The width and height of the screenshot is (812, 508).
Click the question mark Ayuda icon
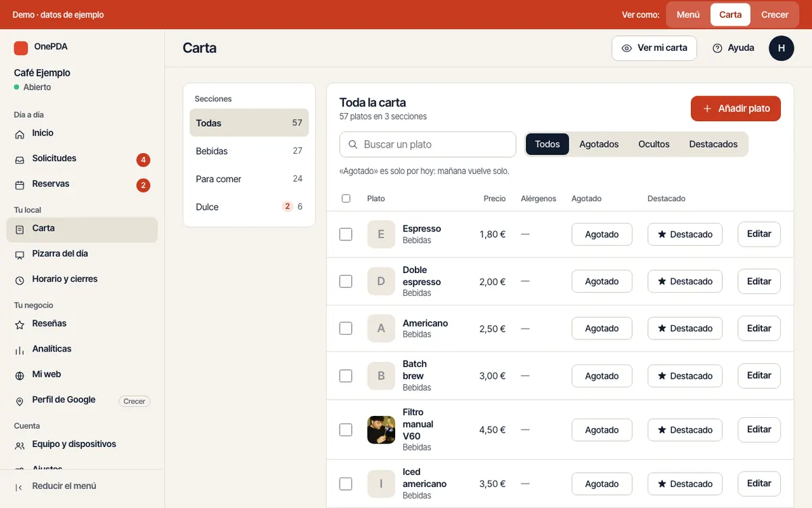[717, 48]
